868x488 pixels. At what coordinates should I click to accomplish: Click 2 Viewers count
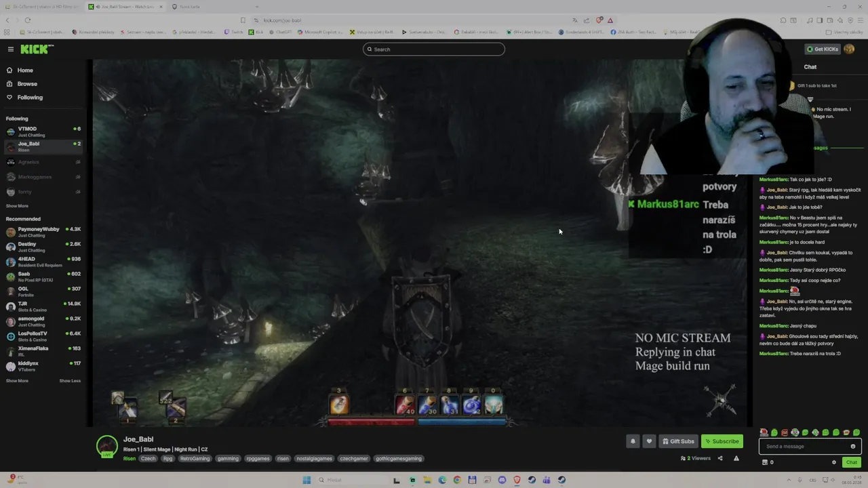pyautogui.click(x=696, y=459)
